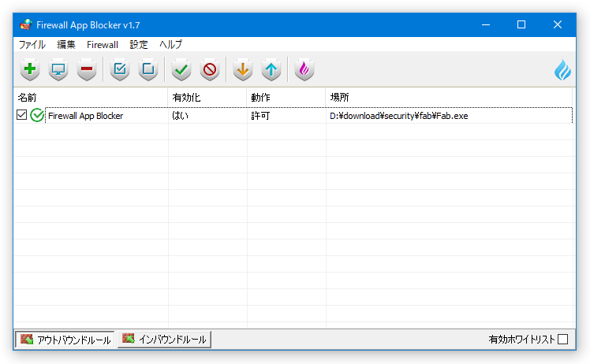
Task: Maximize the Firewall App Blocker window
Action: [521, 25]
